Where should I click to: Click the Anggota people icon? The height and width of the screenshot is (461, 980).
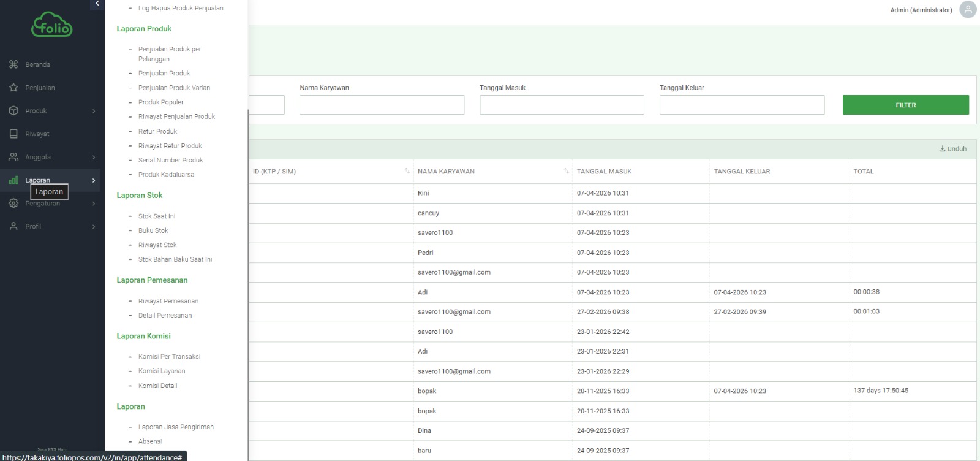coord(13,157)
